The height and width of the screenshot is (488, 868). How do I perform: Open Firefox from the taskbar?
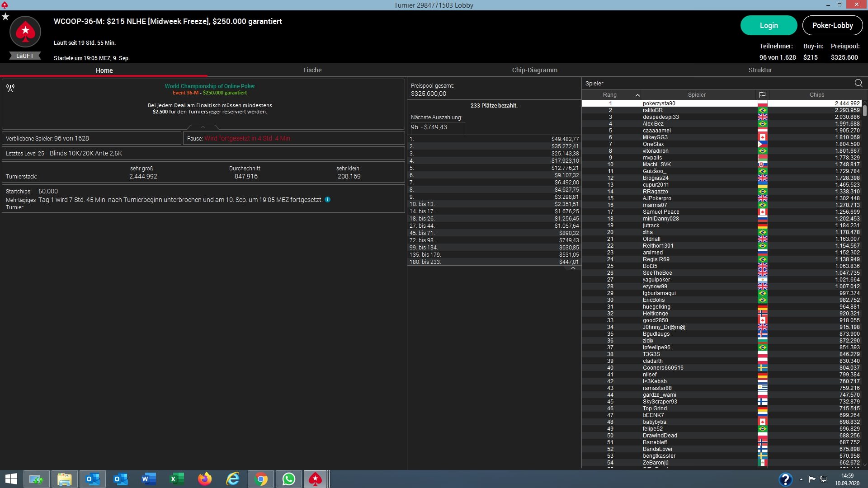[x=205, y=479]
